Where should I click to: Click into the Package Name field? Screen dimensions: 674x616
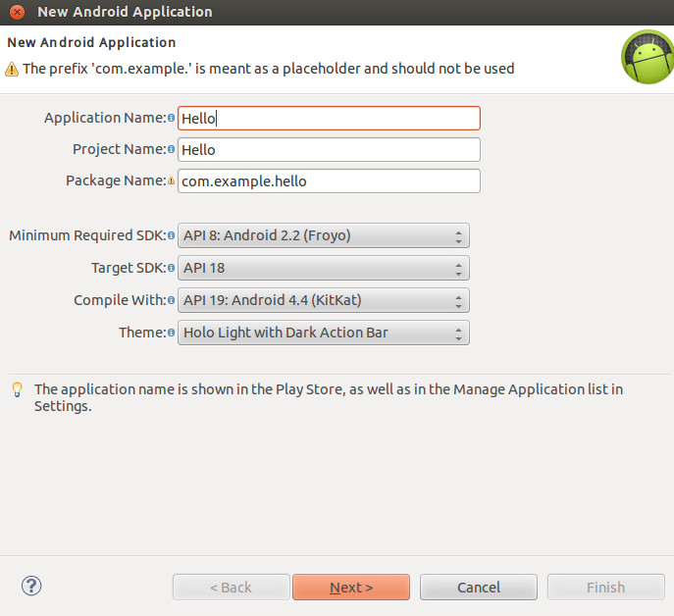coord(329,181)
